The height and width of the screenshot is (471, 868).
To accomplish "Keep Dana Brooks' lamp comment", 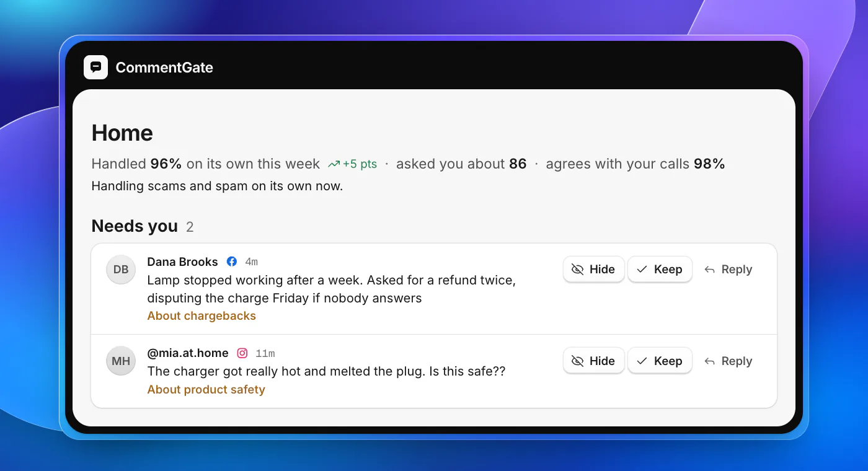I will [660, 270].
